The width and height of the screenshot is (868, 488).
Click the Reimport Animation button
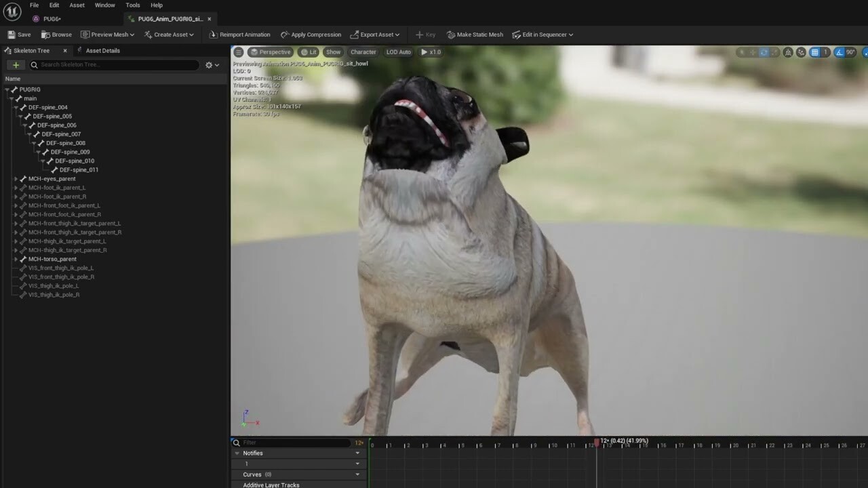click(239, 34)
